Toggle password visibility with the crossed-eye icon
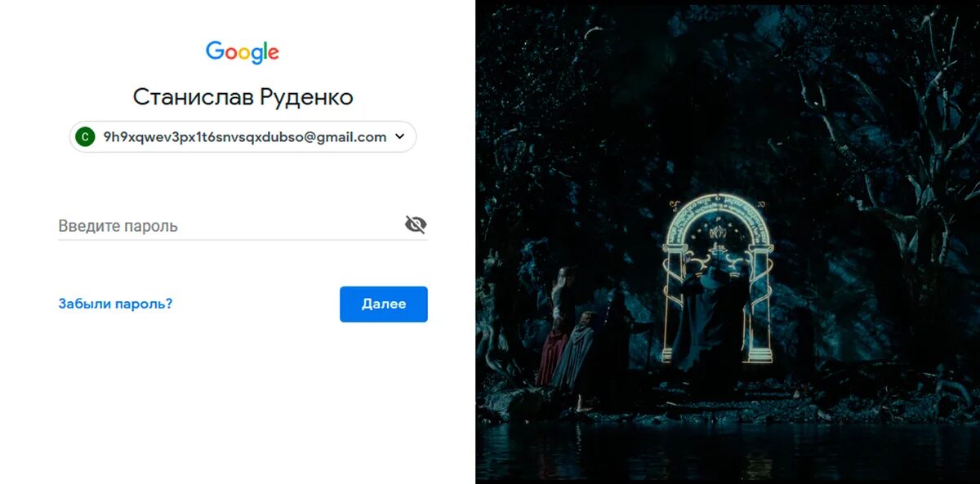The width and height of the screenshot is (980, 484). pyautogui.click(x=416, y=224)
